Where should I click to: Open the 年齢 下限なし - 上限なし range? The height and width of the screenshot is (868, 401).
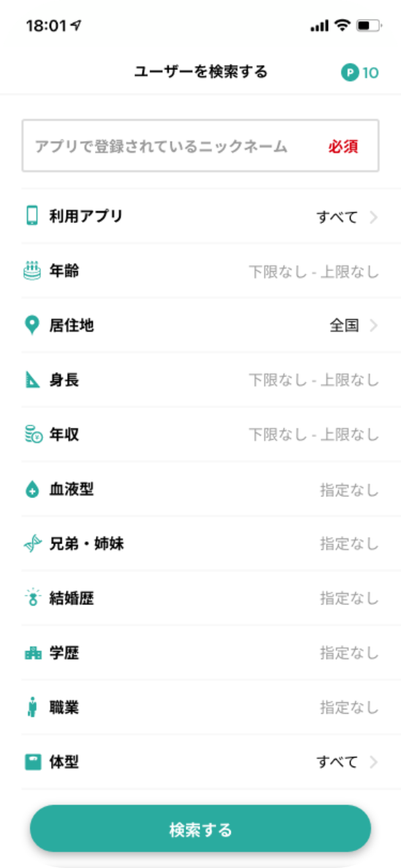click(200, 271)
